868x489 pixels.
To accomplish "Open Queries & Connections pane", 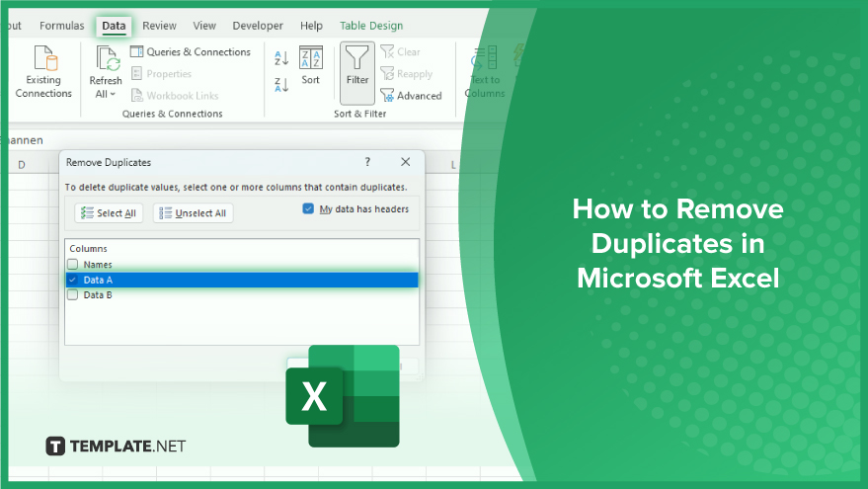I will click(x=191, y=51).
